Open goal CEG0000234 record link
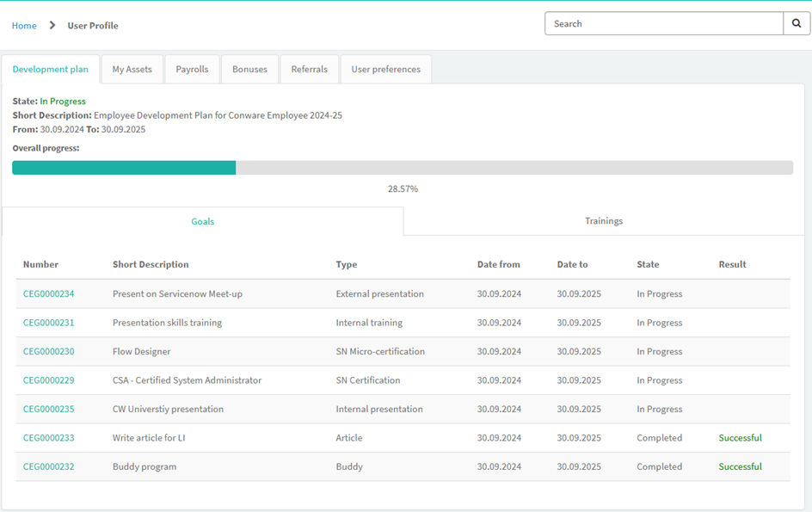 (48, 294)
